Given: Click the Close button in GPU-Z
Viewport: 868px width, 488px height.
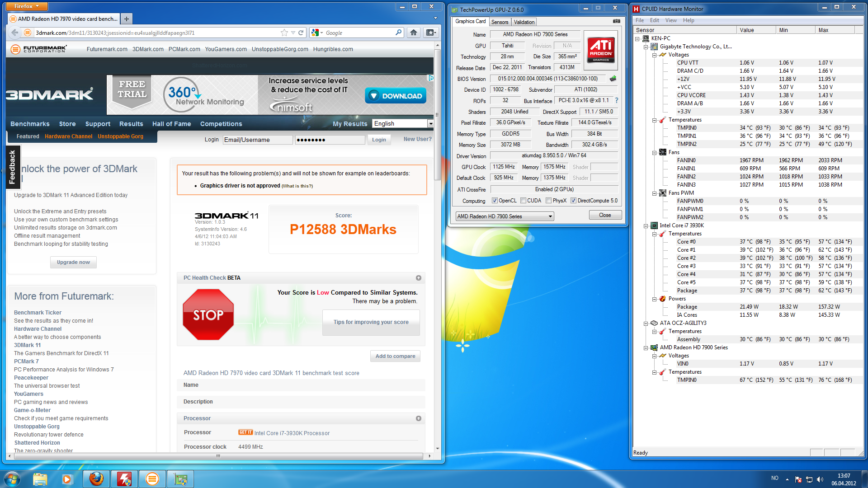Looking at the screenshot, I should click(x=605, y=215).
